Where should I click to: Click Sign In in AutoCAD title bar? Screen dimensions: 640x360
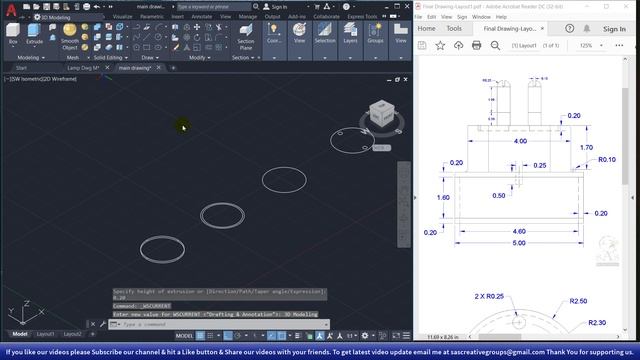pos(275,7)
